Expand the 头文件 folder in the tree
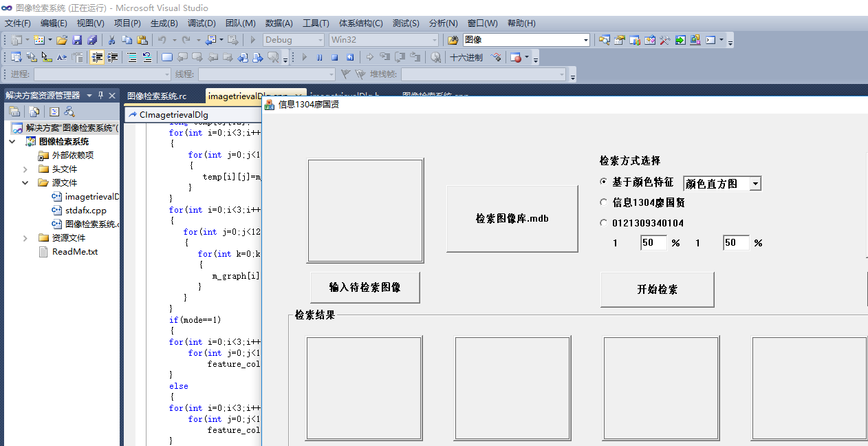 [x=25, y=169]
